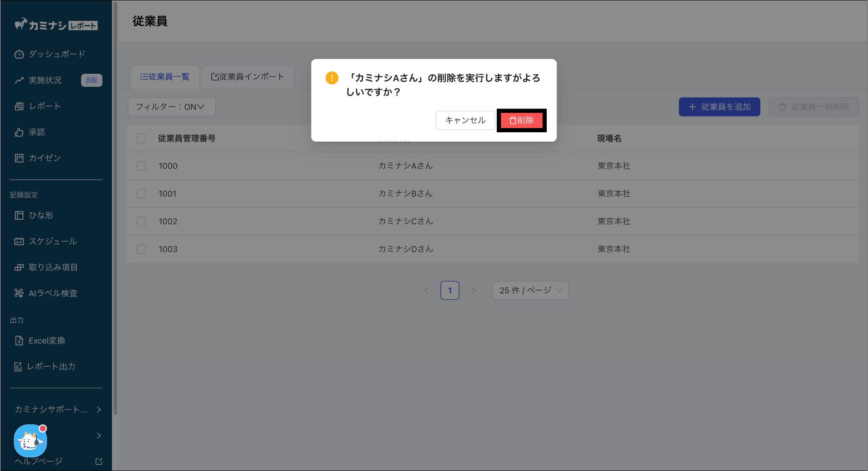Viewport: 868px width, 471px height.
Task: Go to pagination page 1
Action: click(x=450, y=290)
